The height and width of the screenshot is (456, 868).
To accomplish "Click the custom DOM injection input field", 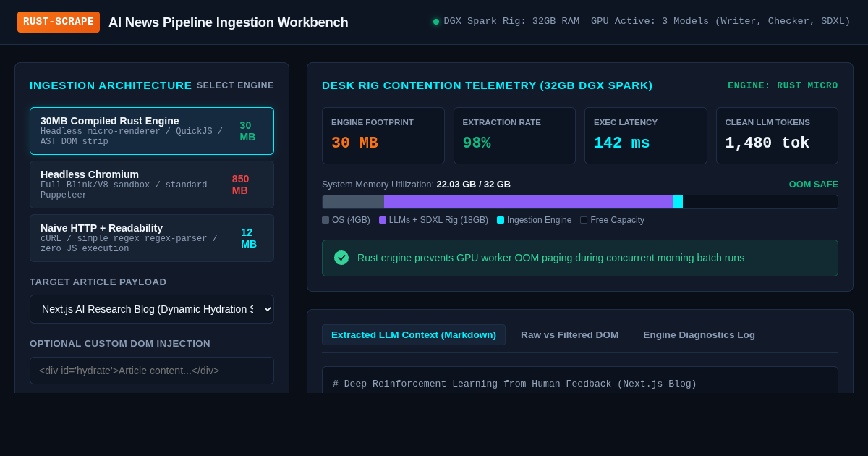I will point(152,371).
